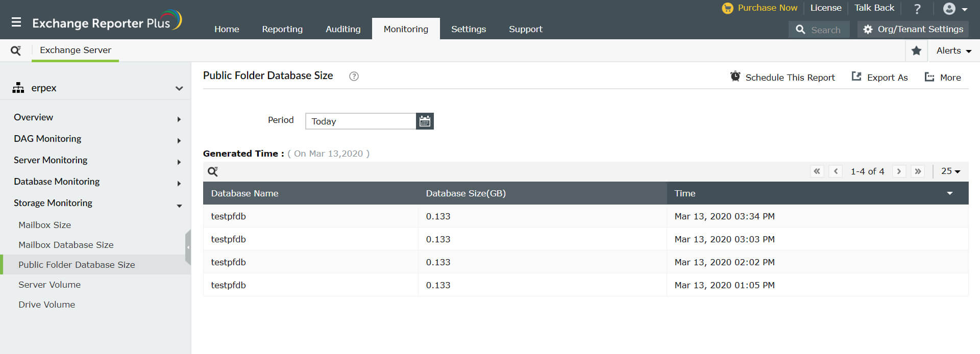
Task: Sort by Database Size(GB) column header
Action: tap(465, 193)
